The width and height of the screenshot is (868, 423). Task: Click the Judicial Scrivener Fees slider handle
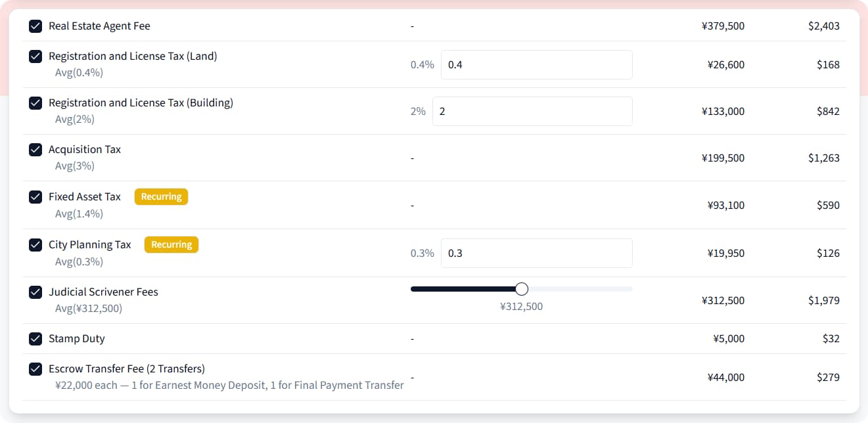[x=522, y=289]
